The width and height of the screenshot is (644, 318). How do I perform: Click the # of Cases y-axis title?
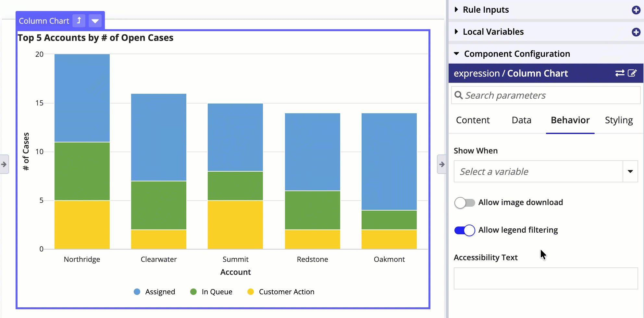click(26, 151)
